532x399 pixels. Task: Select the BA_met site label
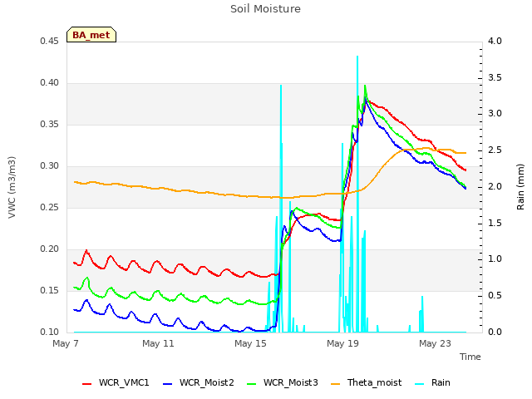pos(91,35)
